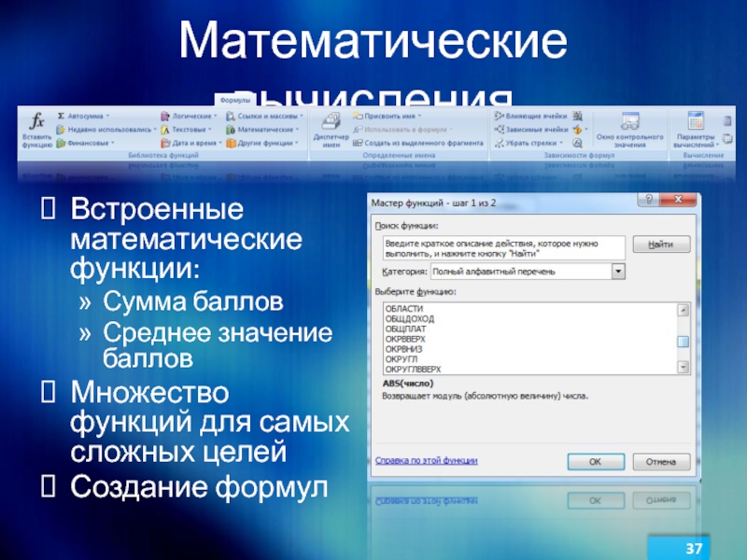Click Создать из выделенного фрагмента
The width and height of the screenshot is (747, 560).
click(417, 143)
